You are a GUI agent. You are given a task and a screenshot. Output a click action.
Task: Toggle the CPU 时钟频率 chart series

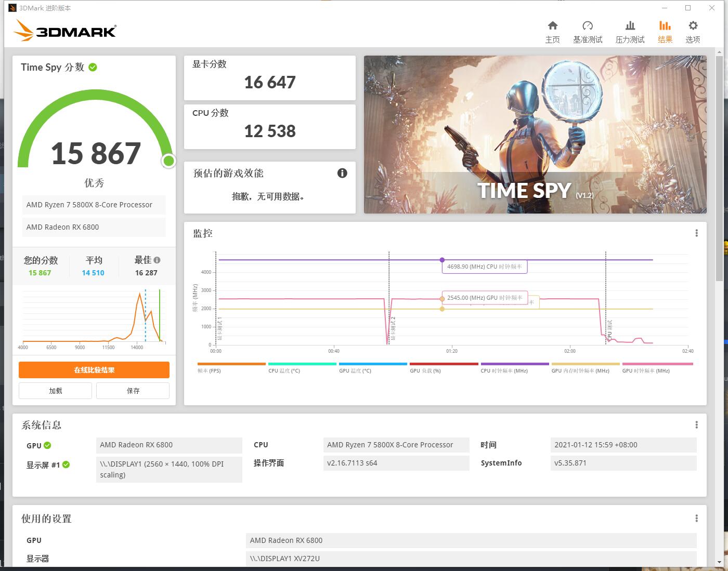pyautogui.click(x=515, y=366)
